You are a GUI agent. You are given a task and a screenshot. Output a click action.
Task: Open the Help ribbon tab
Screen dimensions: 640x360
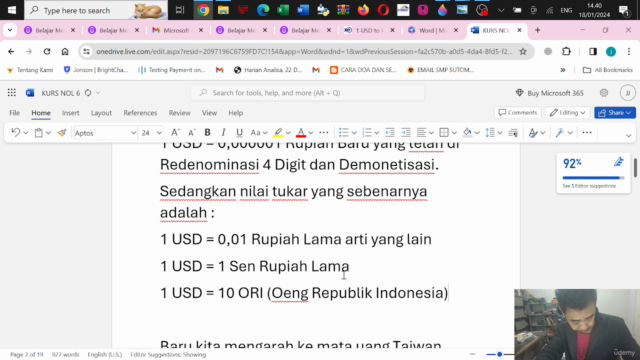point(236,113)
